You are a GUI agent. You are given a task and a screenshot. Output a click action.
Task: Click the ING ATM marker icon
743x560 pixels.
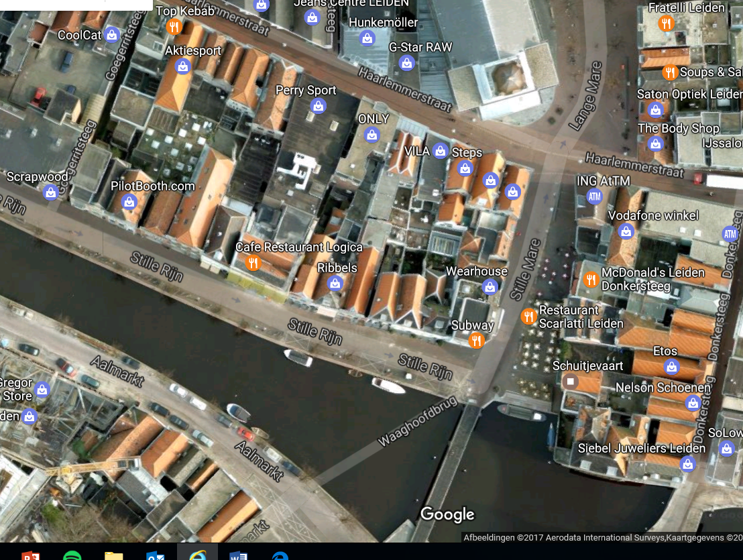[x=594, y=197]
